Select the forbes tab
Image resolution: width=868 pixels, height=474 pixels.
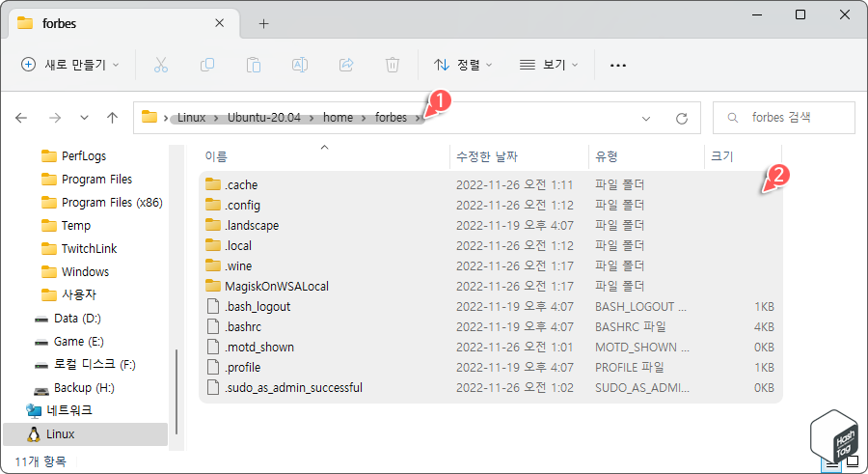(124, 23)
